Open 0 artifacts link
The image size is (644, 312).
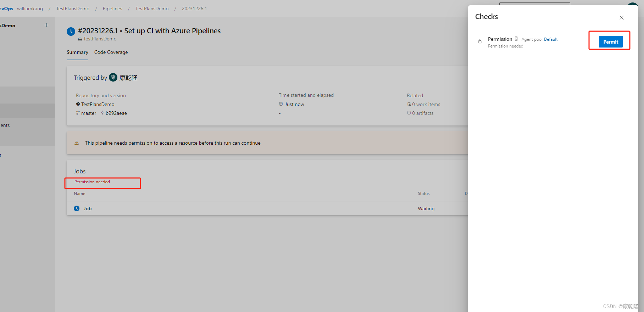423,113
